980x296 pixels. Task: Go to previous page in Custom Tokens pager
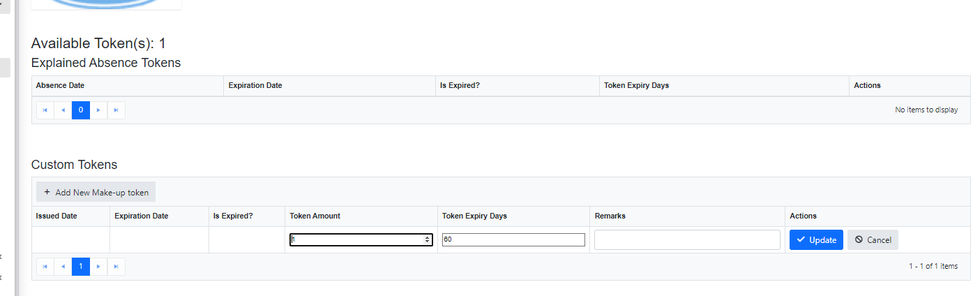click(x=63, y=267)
